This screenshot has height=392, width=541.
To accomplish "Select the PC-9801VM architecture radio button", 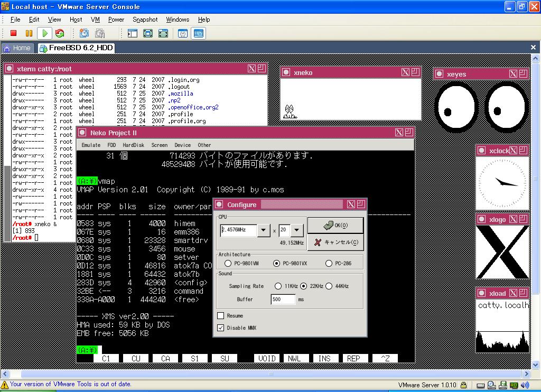I will pyautogui.click(x=228, y=263).
